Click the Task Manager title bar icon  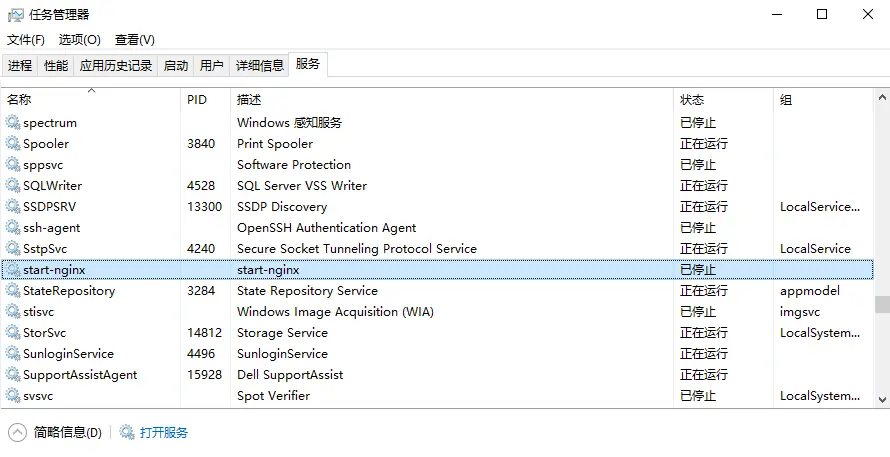click(x=16, y=15)
